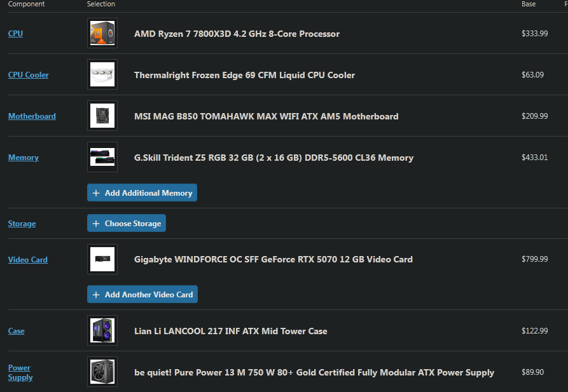Image resolution: width=568 pixels, height=392 pixels.
Task: Click the MSI MAG B850 motherboard thumbnail
Action: [x=102, y=116]
